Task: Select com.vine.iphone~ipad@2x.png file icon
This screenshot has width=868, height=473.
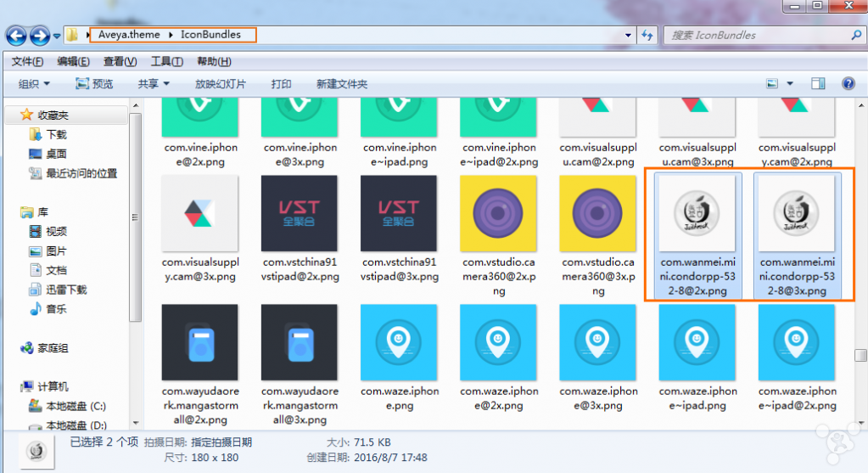Action: click(498, 117)
